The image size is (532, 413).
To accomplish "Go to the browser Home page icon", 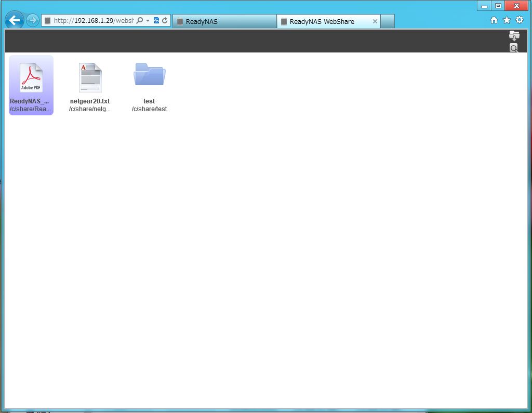I will [x=494, y=20].
